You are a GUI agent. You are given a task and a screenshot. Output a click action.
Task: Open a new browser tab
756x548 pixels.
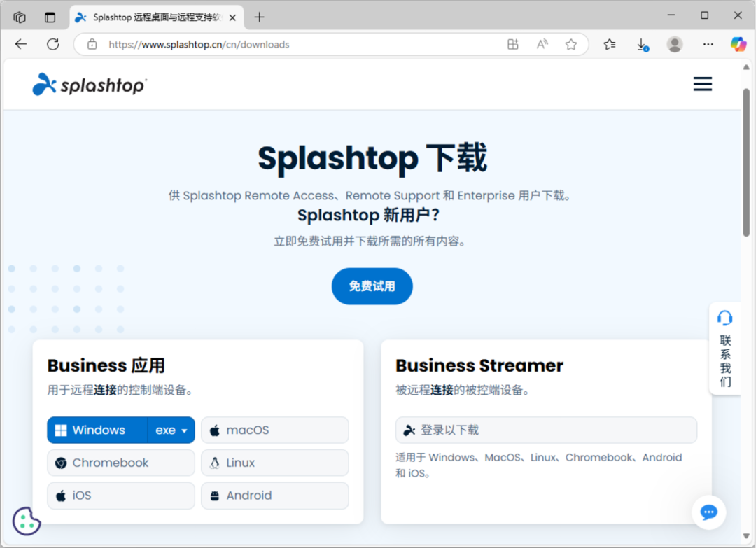click(x=260, y=17)
